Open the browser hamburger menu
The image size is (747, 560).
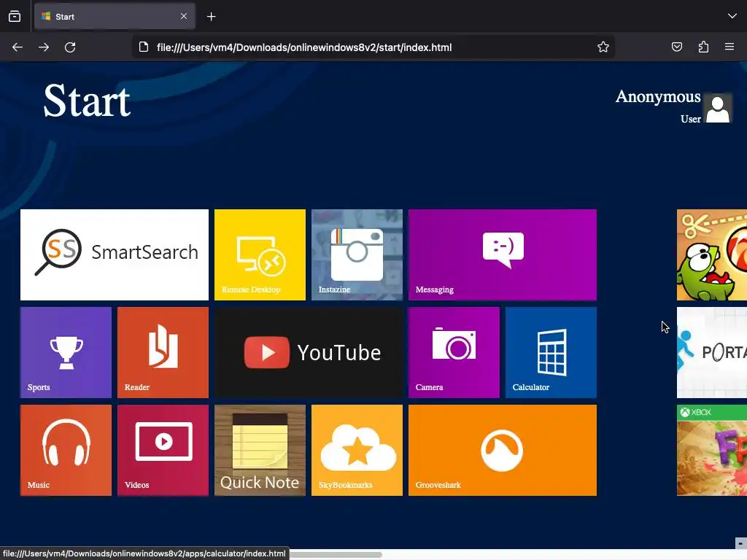tap(729, 47)
